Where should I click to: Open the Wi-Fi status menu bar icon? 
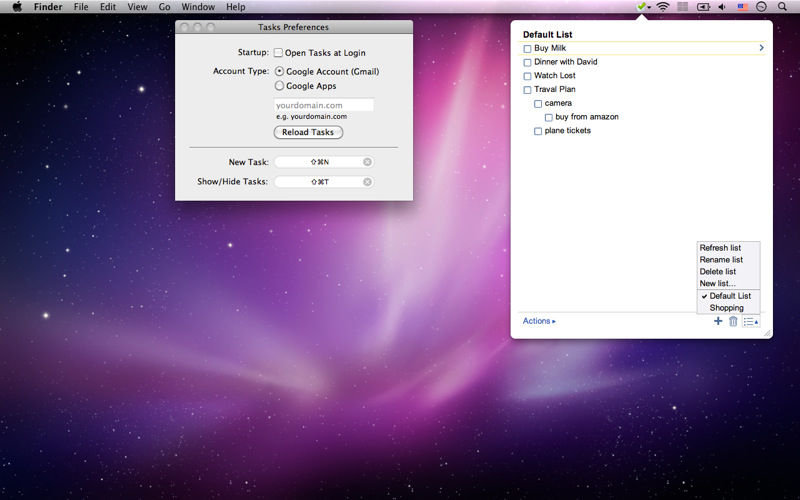(x=663, y=7)
